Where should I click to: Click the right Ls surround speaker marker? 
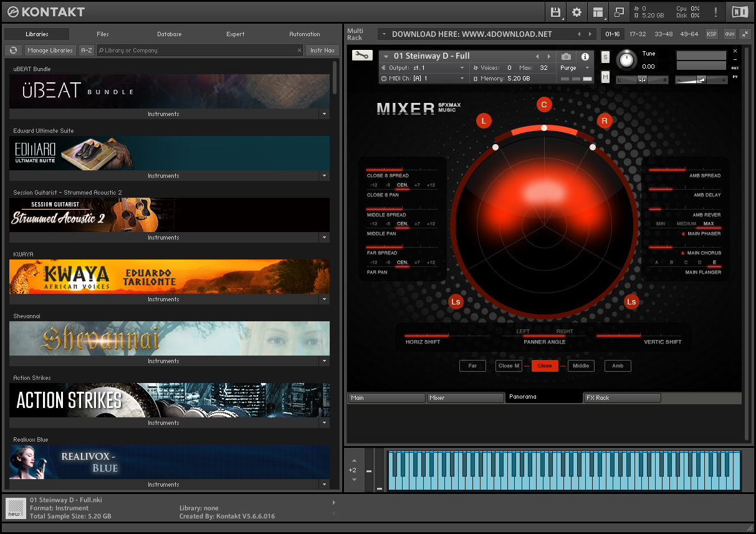tap(631, 302)
